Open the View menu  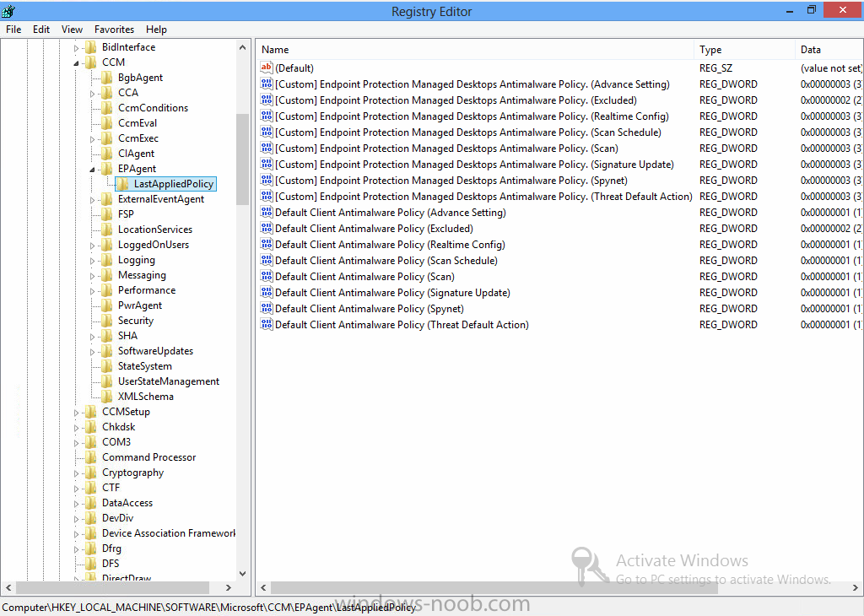[73, 30]
